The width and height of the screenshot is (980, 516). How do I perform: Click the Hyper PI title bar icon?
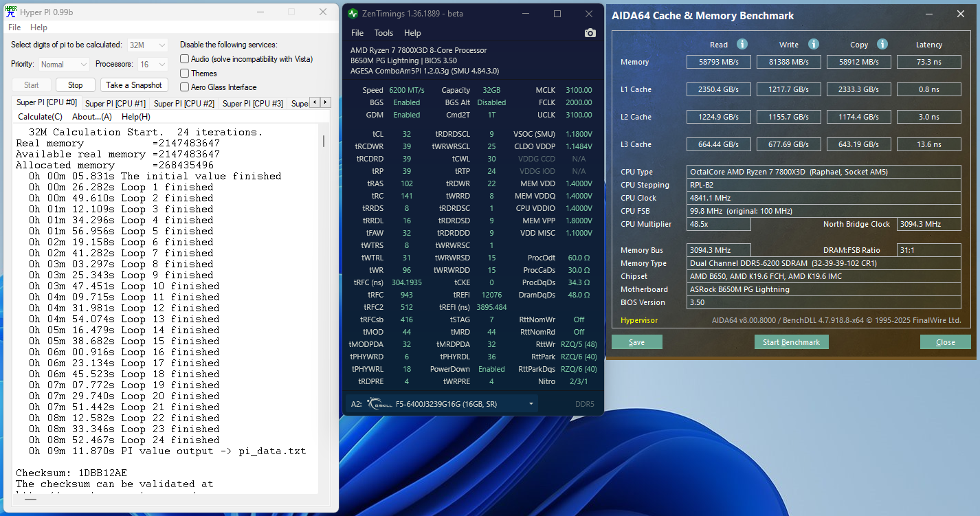coord(11,12)
